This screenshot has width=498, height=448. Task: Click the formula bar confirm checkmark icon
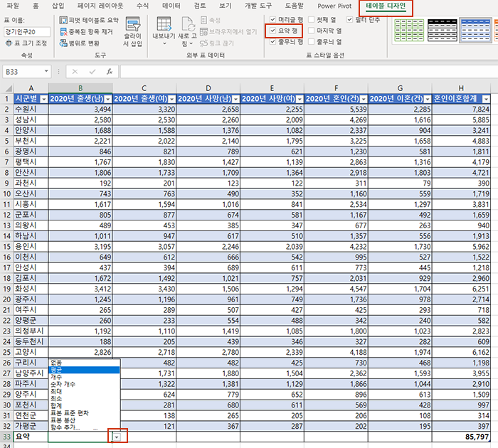(92, 72)
